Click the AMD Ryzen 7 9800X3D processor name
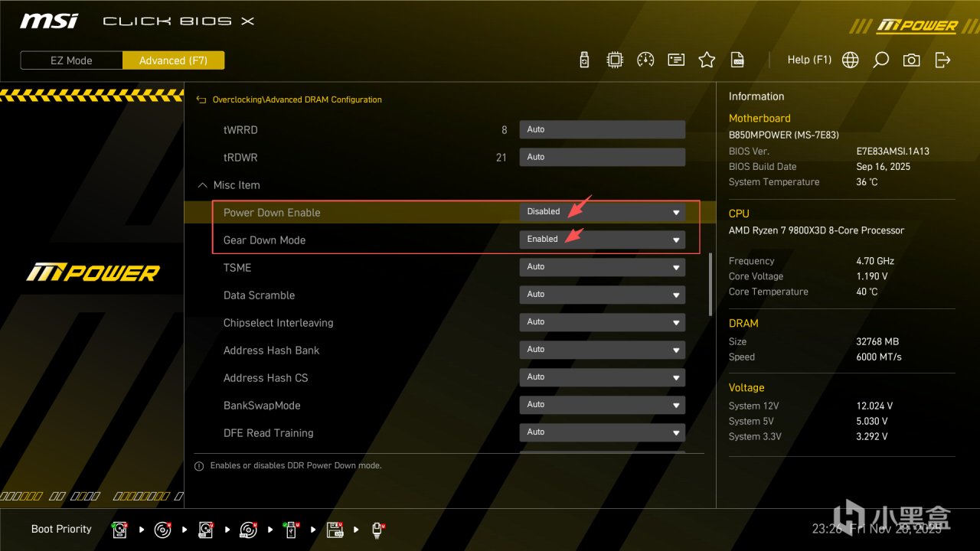Viewport: 980px width, 551px height. click(x=816, y=230)
